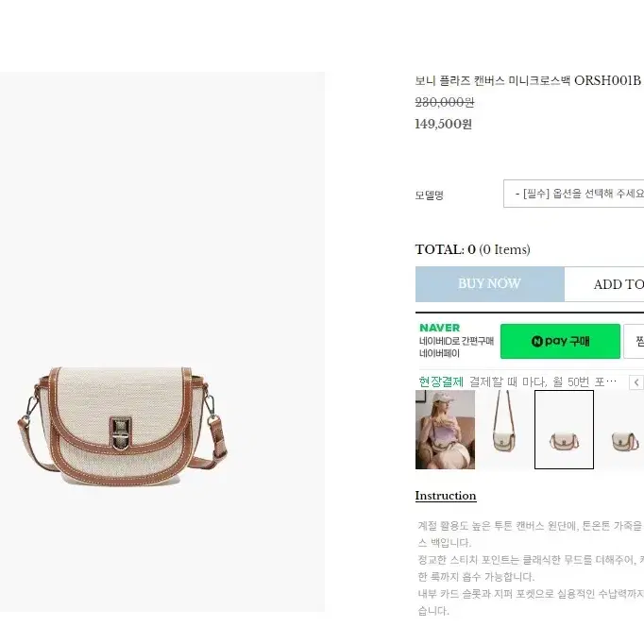Click the Instruction section heading
The height and width of the screenshot is (644, 644).
[x=446, y=496]
